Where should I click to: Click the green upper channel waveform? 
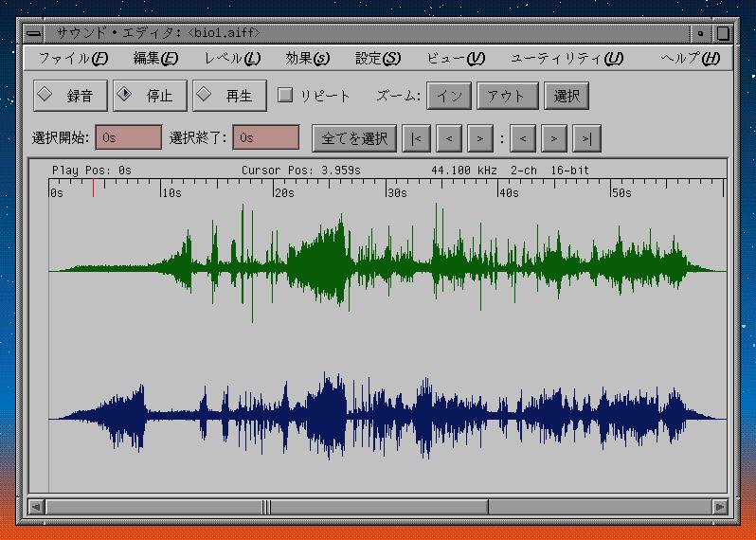click(387, 263)
